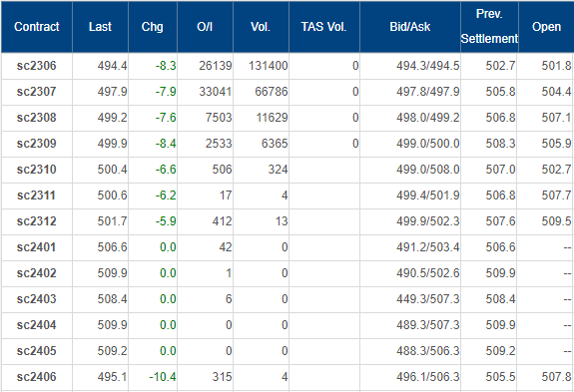
Task: Click change value -8.4 for sc2309
Action: (x=166, y=144)
